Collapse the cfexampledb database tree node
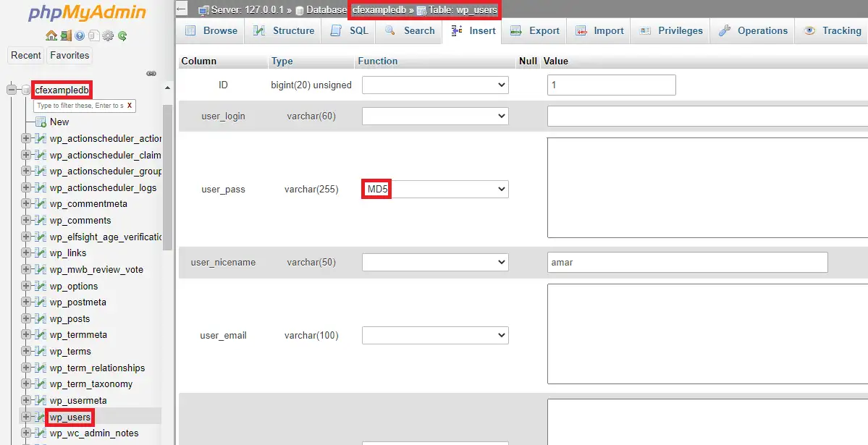 point(12,90)
